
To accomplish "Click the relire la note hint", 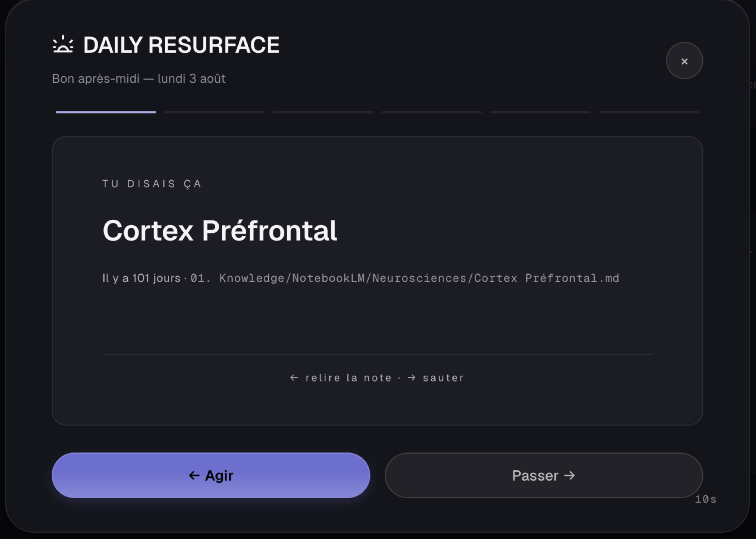I will (x=348, y=378).
